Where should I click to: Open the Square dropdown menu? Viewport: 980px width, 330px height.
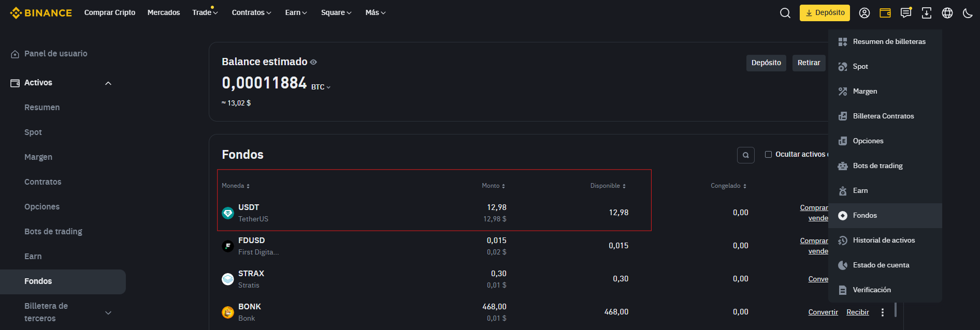pos(336,12)
